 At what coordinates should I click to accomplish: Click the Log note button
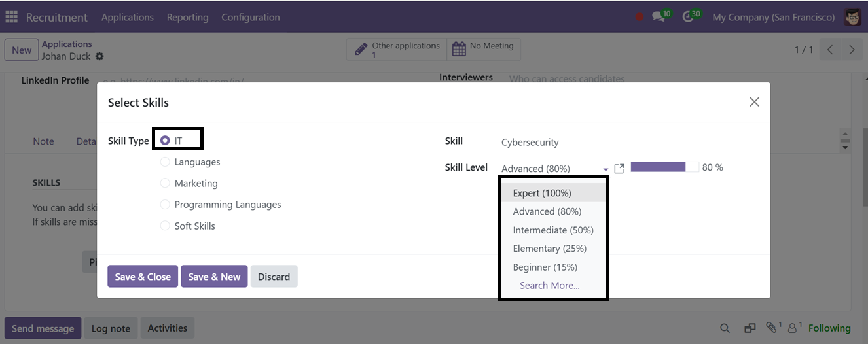coord(111,328)
